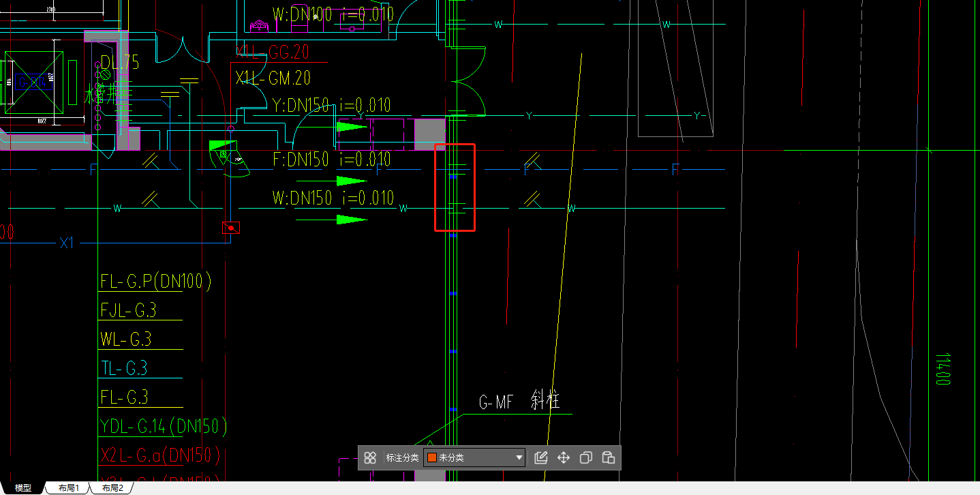Screen dimensions: 980x495
Task: Select the W:DN150 i=0.010 pipe label
Action: point(333,198)
